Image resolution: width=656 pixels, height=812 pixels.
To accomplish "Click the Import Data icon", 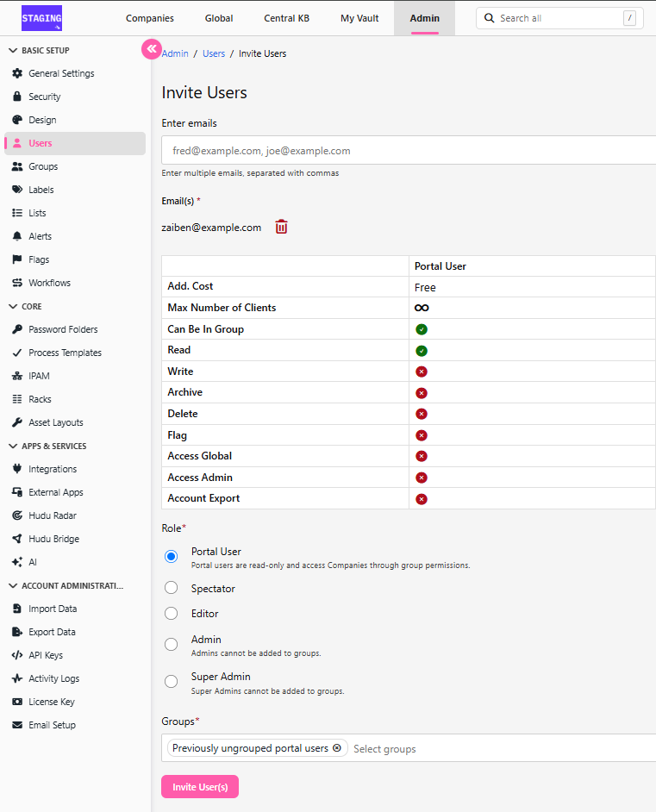I will (x=17, y=609).
